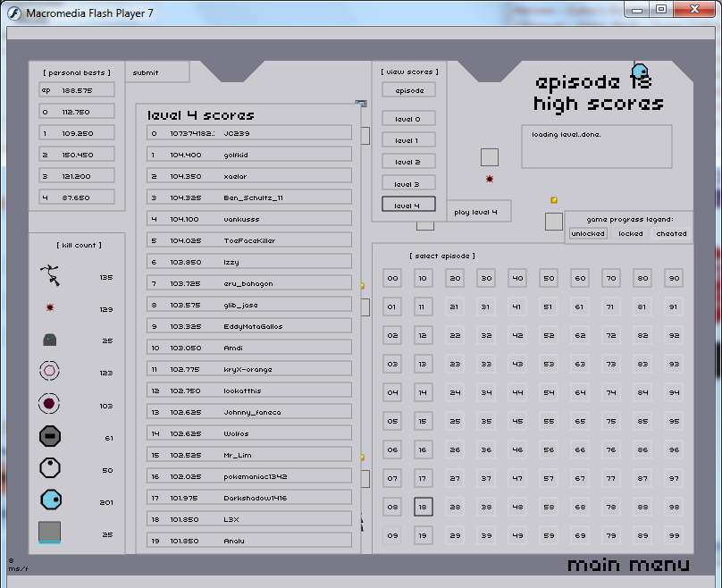Click the blue drone above episode title
Image resolution: width=722 pixels, height=588 pixels.
pos(640,72)
